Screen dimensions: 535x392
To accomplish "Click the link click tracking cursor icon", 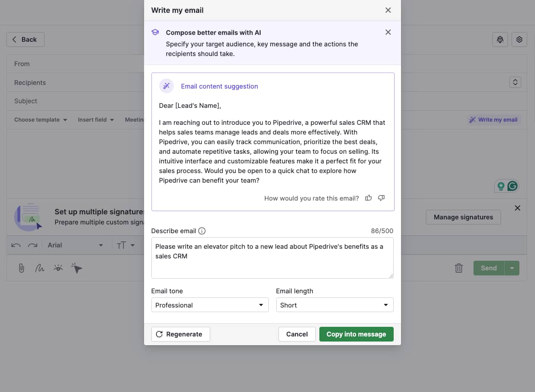I will 77,268.
